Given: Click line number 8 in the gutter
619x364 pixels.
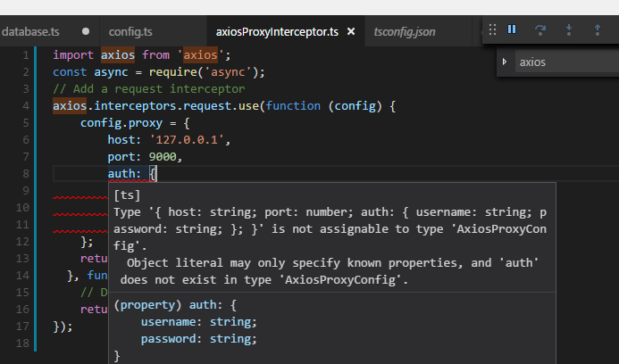Looking at the screenshot, I should coord(26,174).
